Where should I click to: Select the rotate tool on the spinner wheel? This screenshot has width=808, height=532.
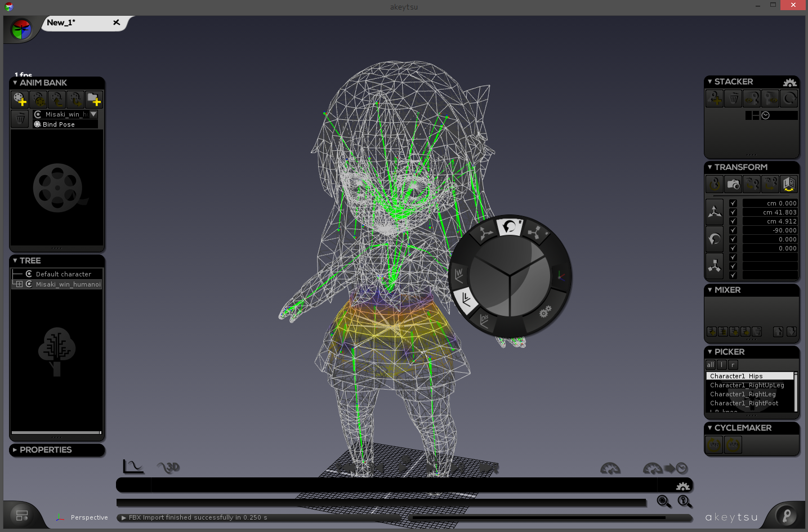510,226
